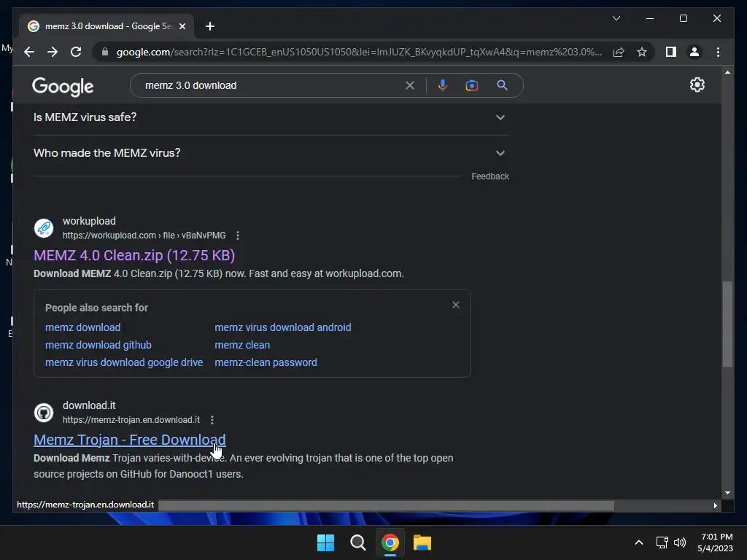The width and height of the screenshot is (747, 560).
Task: Open the network status tray icon
Action: click(662, 542)
